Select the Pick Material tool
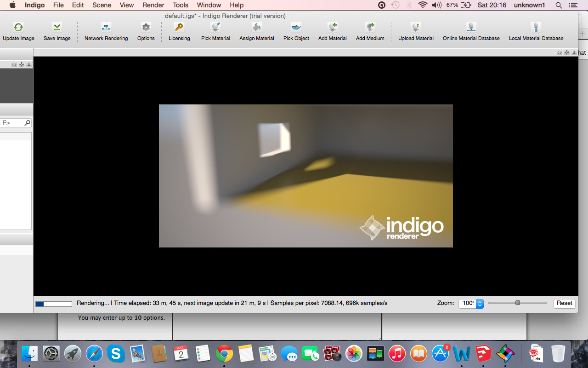 (215, 28)
